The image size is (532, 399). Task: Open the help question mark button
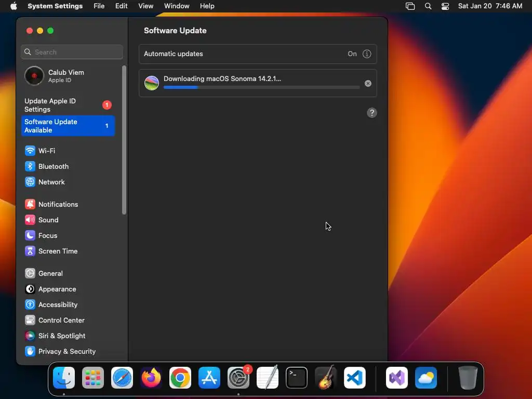click(x=372, y=113)
